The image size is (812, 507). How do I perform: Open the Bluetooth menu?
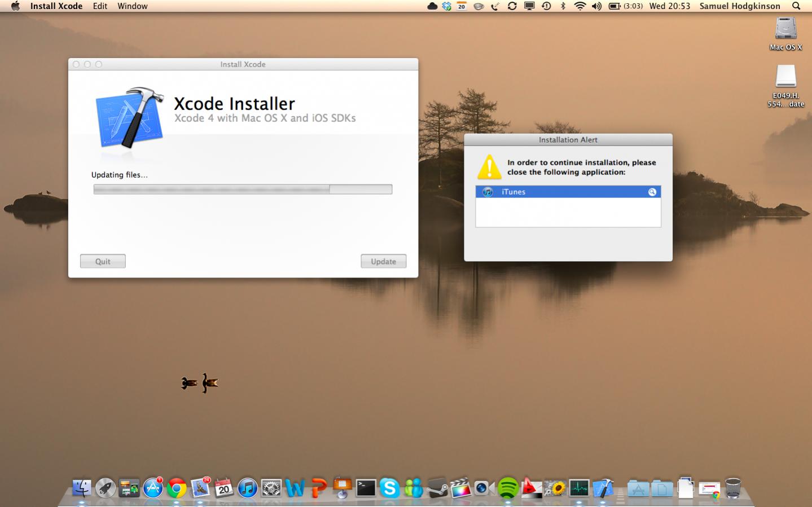click(563, 6)
